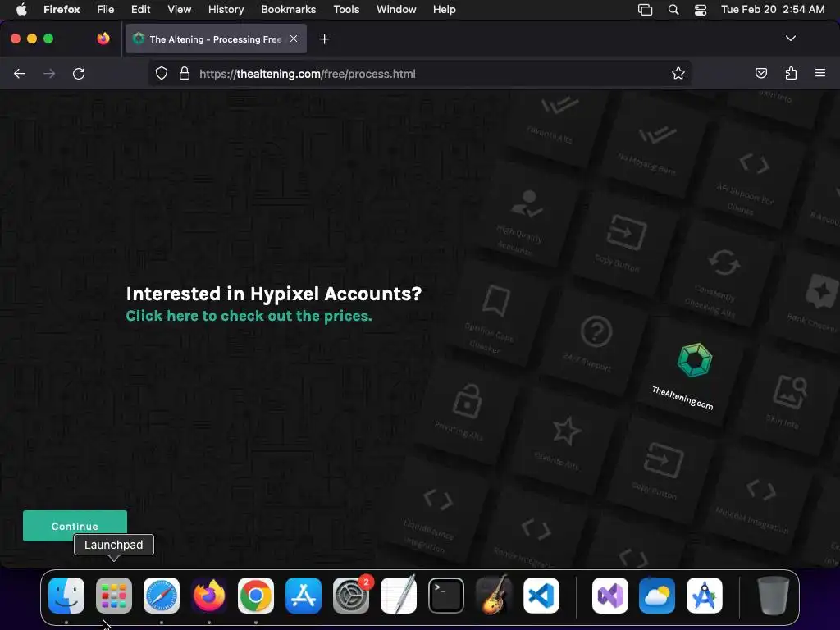Open Firefox extensions menu

coord(792,73)
